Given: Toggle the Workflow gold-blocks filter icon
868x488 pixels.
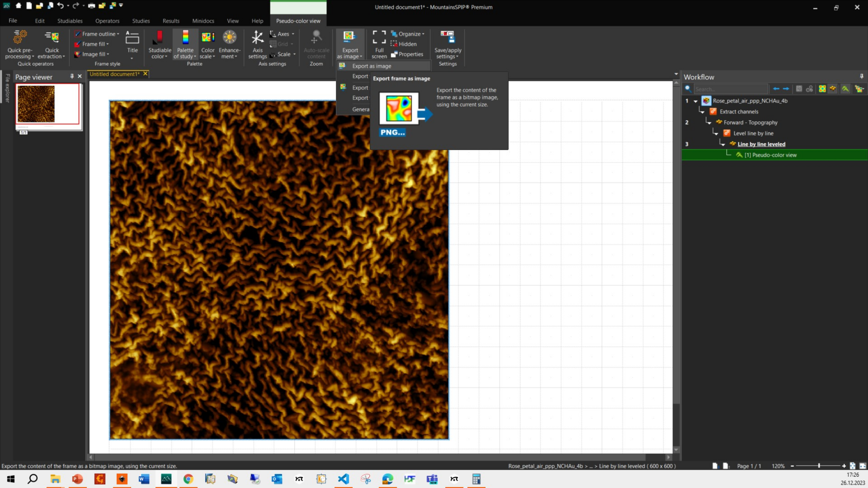Looking at the screenshot, I should click(832, 88).
